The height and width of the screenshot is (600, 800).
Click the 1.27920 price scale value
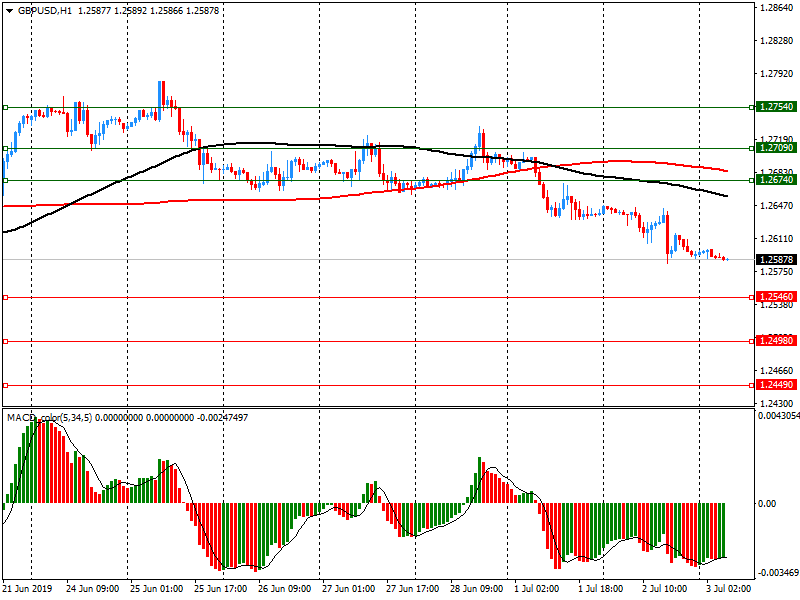(777, 74)
